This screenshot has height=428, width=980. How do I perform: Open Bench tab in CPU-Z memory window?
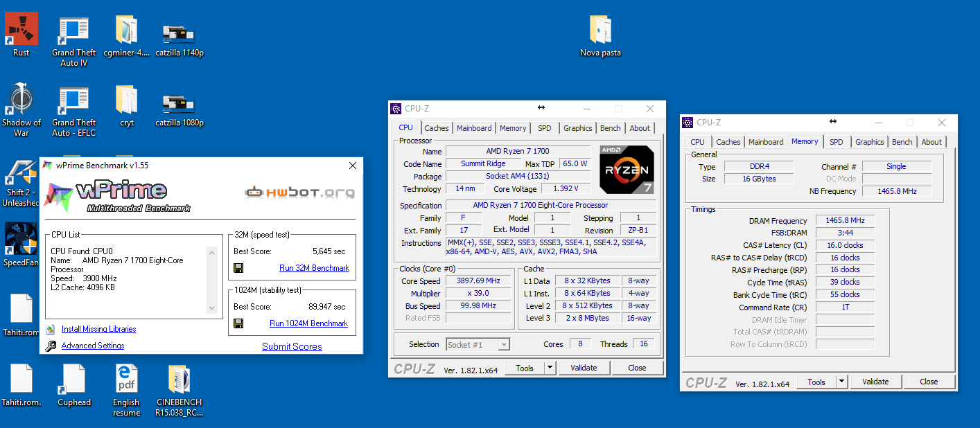[x=902, y=142]
